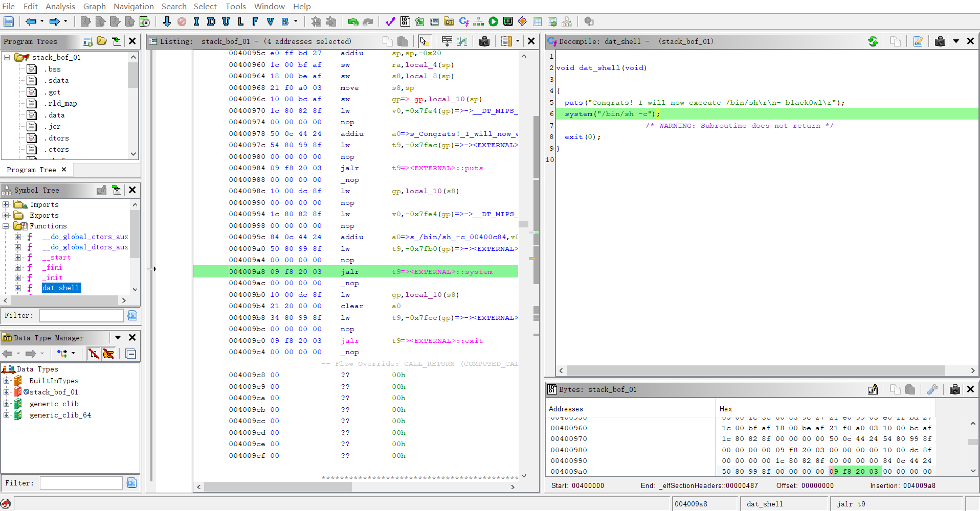This screenshot has height=511, width=980.
Task: Toggle Bytes viewer edit pencil icon
Action: 873,389
